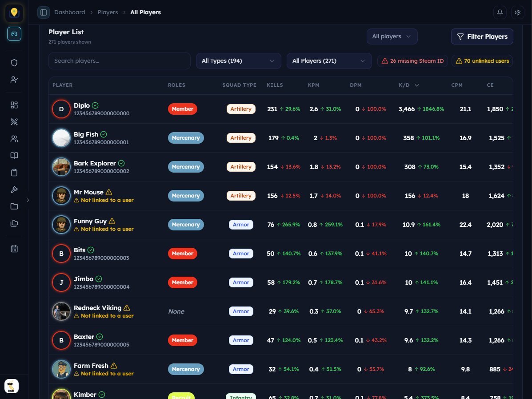Click the Filter Players button

[482, 36]
